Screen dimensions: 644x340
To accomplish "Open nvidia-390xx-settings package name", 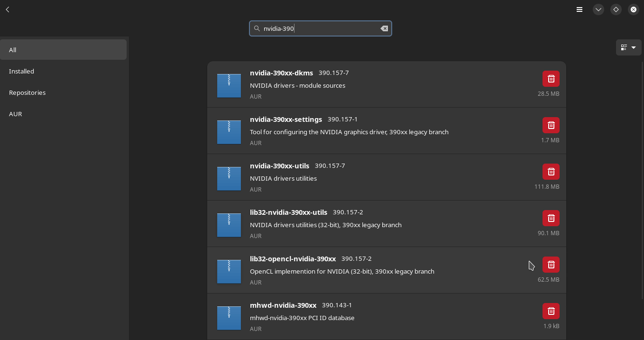I will coord(286,119).
